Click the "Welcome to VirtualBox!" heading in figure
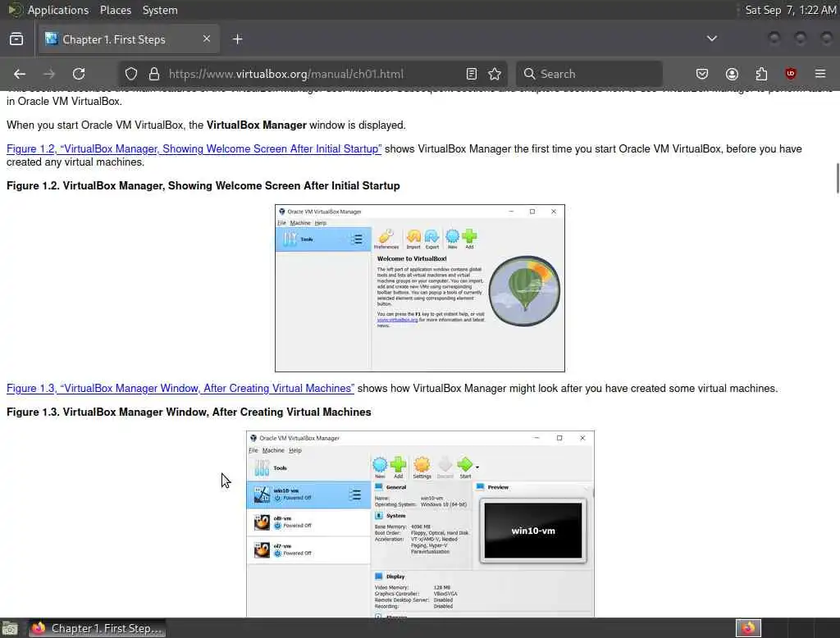The image size is (840, 638). tap(412, 259)
